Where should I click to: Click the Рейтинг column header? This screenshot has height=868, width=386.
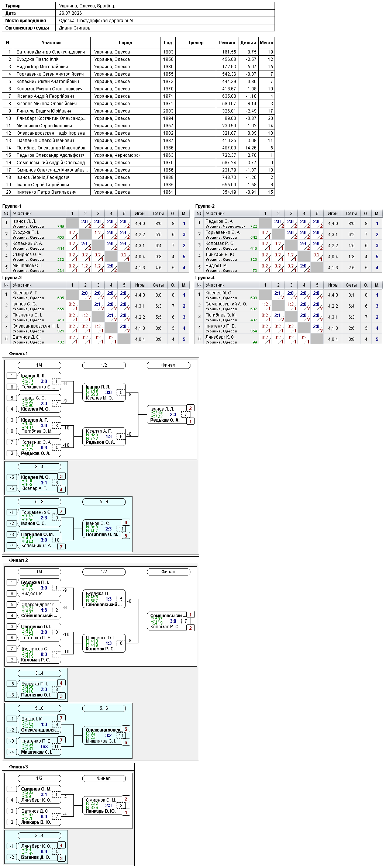[x=227, y=43]
